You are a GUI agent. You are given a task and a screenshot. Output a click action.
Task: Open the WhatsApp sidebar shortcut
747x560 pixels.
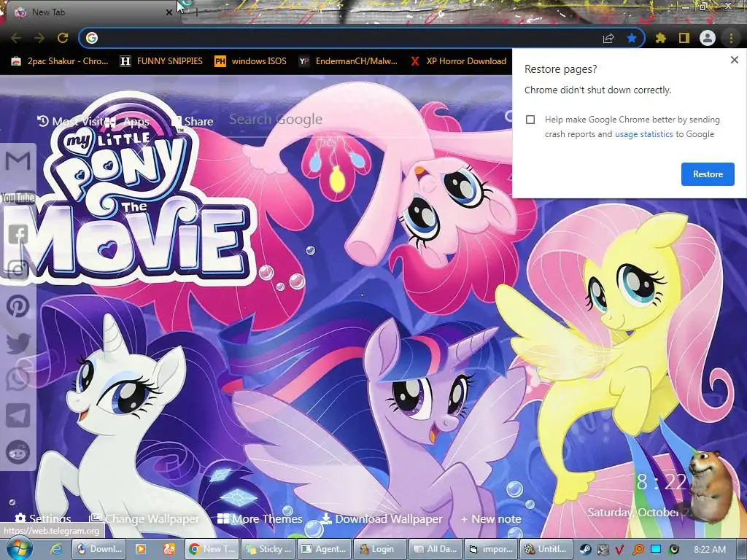pyautogui.click(x=18, y=379)
